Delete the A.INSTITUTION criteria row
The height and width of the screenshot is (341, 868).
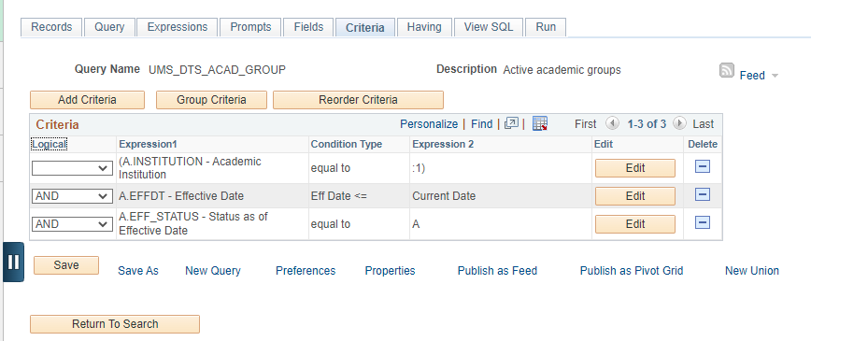[703, 166]
